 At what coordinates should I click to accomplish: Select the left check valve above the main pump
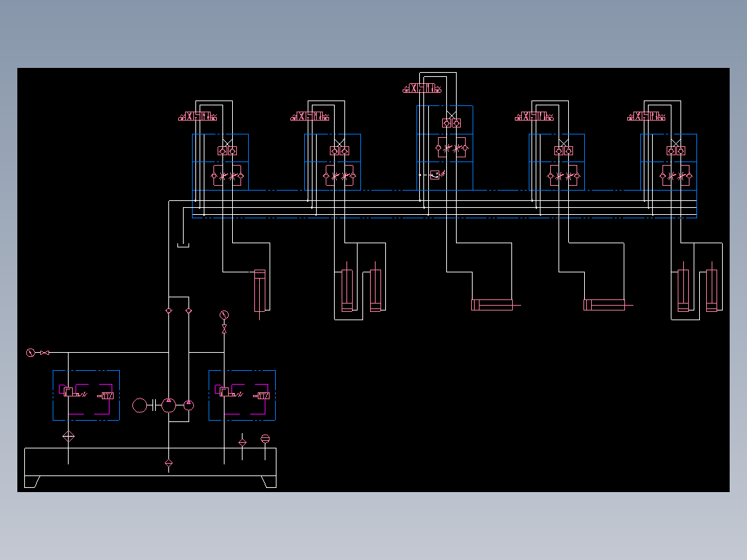tap(168, 310)
